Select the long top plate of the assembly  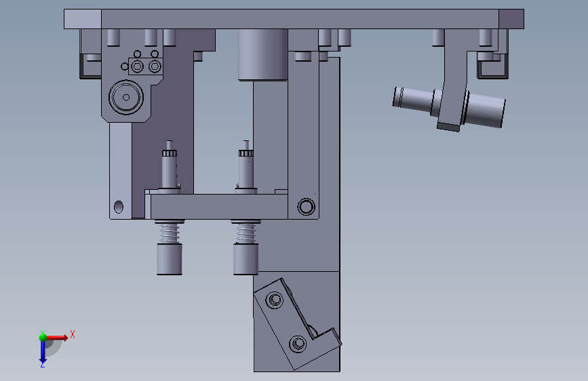point(294,19)
